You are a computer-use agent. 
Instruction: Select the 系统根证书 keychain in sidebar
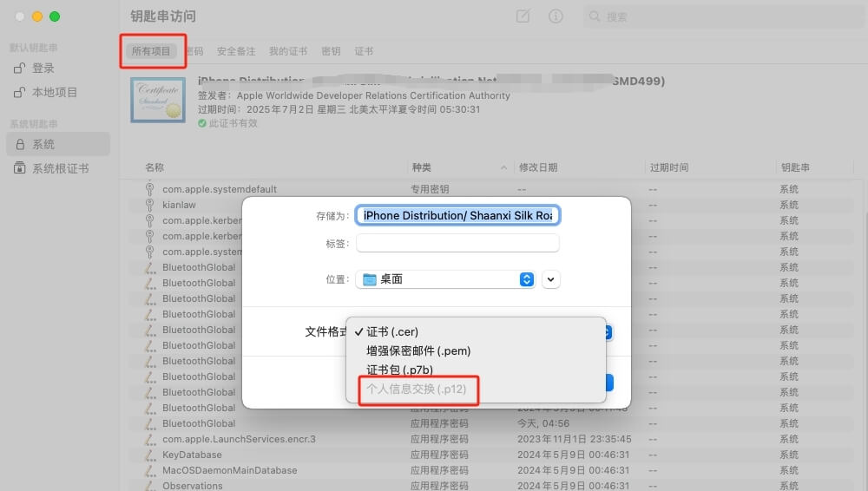(58, 168)
